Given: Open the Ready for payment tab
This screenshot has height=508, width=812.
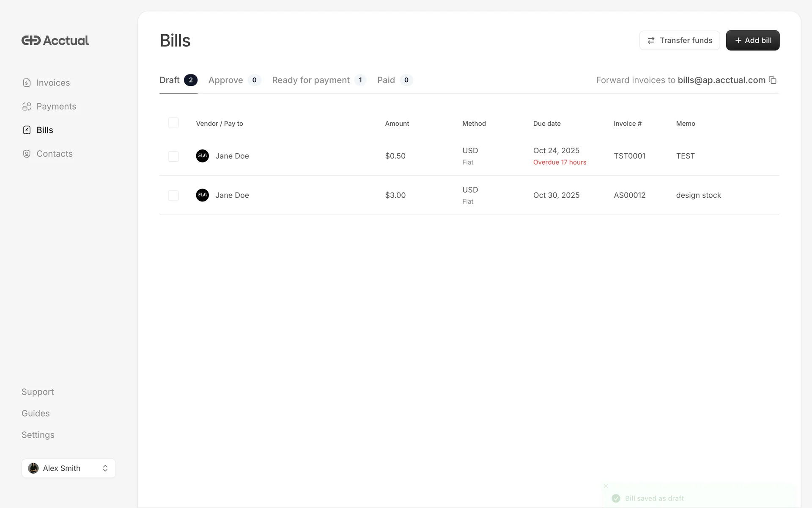Looking at the screenshot, I should tap(318, 80).
